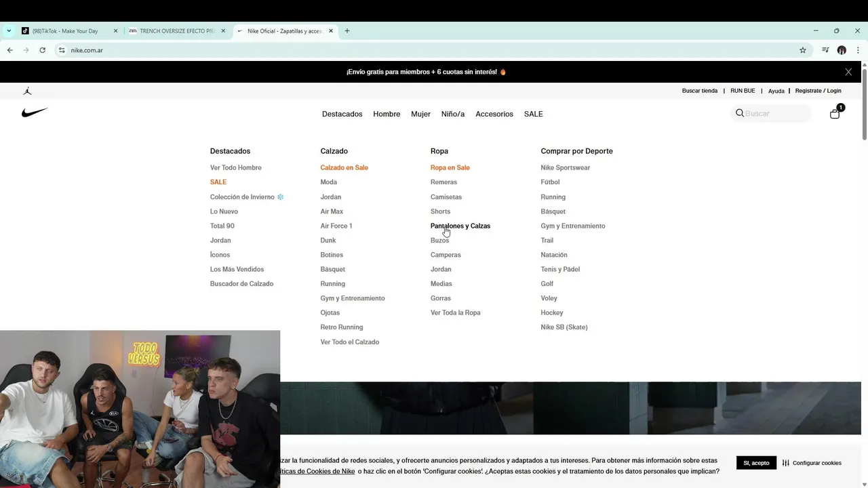The height and width of the screenshot is (488, 868).
Task: Open Ver Todo el Calzado
Action: 350,342
